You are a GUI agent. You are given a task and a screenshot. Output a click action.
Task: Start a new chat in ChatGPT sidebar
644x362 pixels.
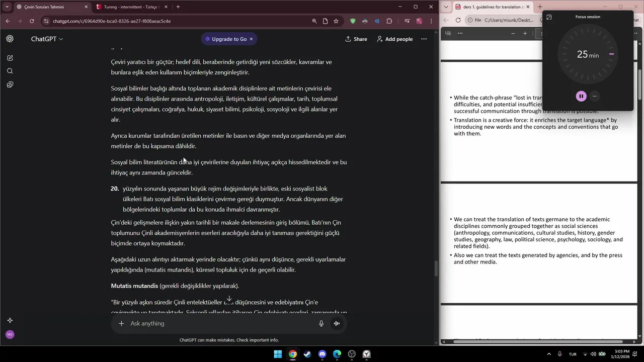(x=10, y=58)
